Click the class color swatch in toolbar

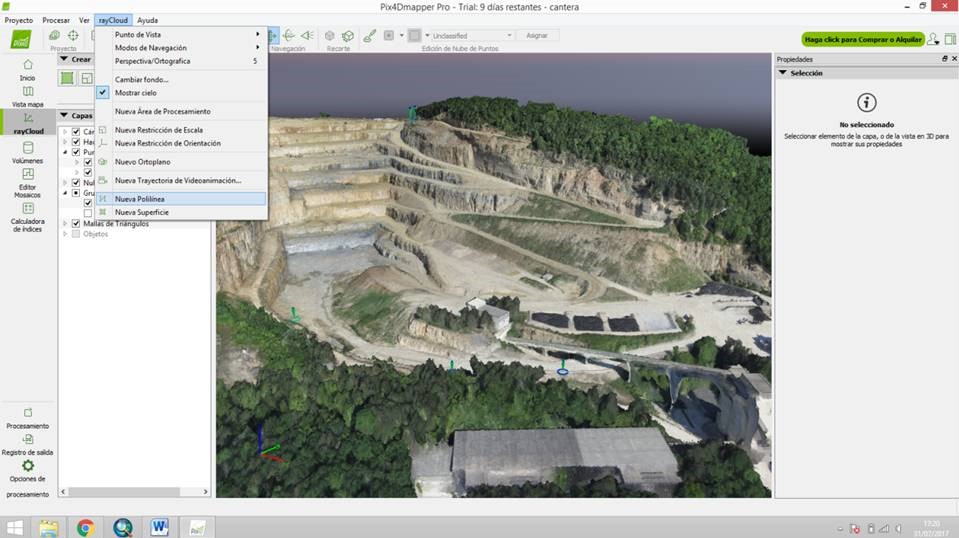415,35
